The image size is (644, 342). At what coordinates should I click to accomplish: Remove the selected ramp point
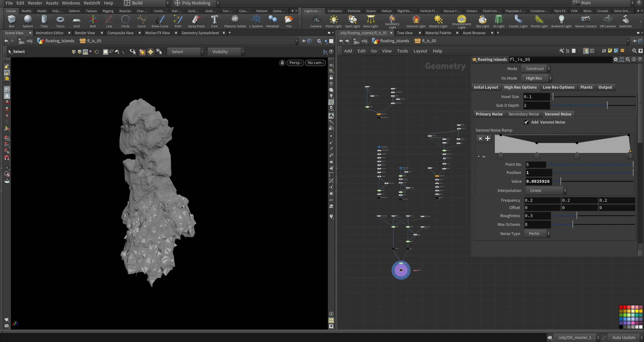[x=480, y=138]
